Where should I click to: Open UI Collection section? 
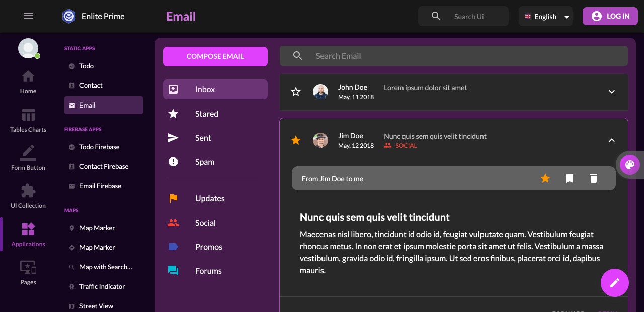pos(28,197)
